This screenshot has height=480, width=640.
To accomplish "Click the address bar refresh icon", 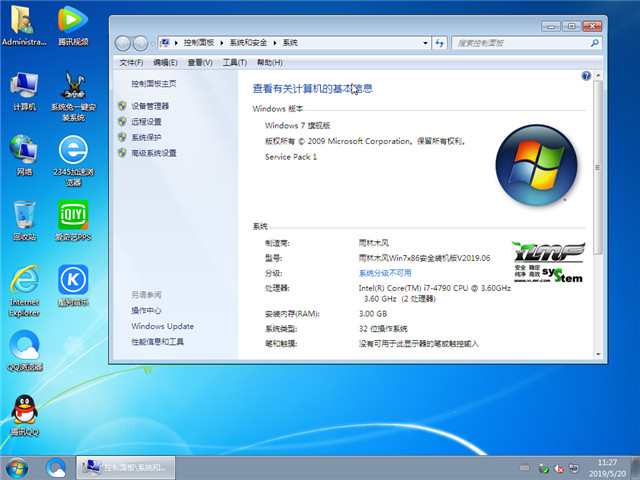I will (440, 43).
